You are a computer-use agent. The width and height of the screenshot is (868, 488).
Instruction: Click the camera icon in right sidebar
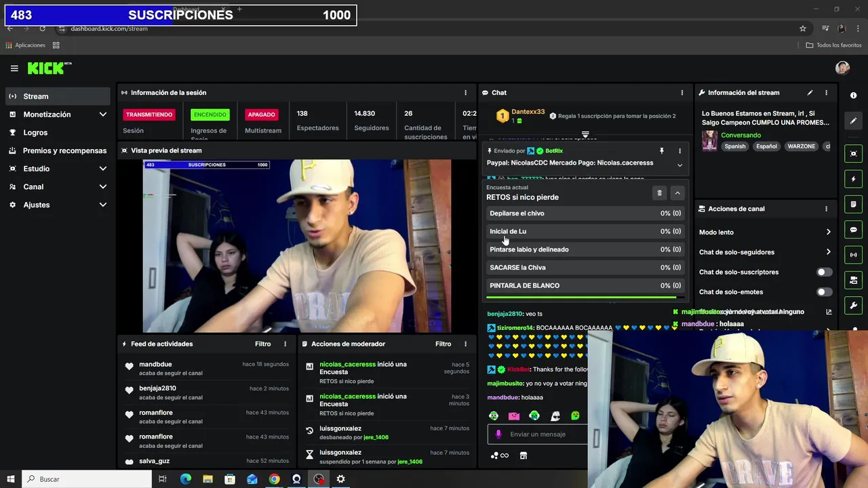point(854,280)
